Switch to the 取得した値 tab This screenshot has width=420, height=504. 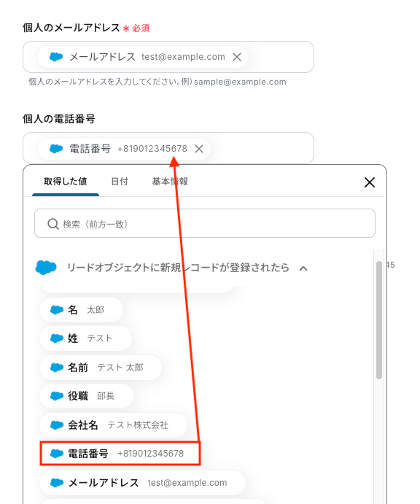click(x=66, y=182)
